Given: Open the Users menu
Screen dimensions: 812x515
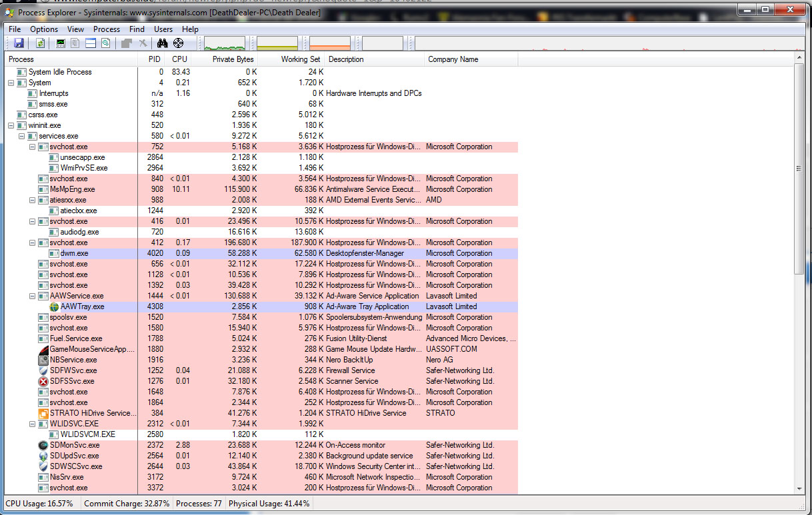Looking at the screenshot, I should pyautogui.click(x=163, y=29).
